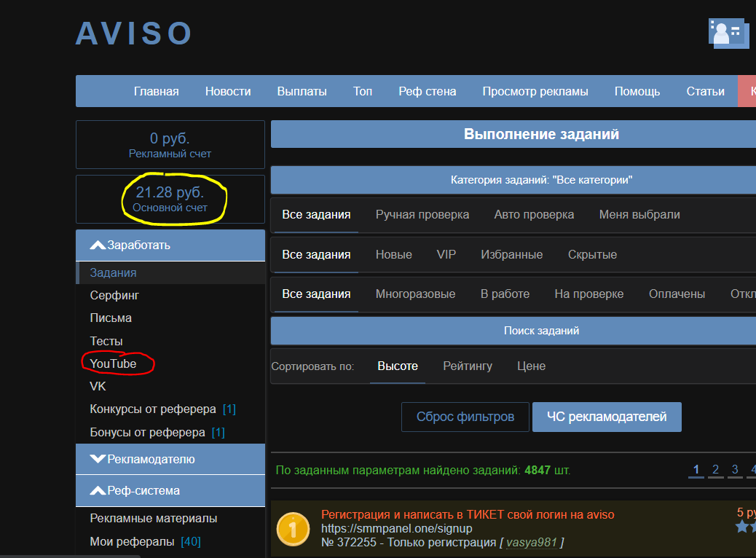Click the ЧС рекламодателей button

tap(607, 417)
